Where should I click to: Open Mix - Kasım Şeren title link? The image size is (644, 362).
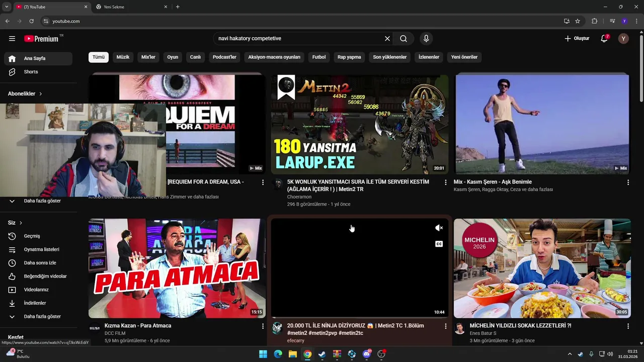(493, 182)
